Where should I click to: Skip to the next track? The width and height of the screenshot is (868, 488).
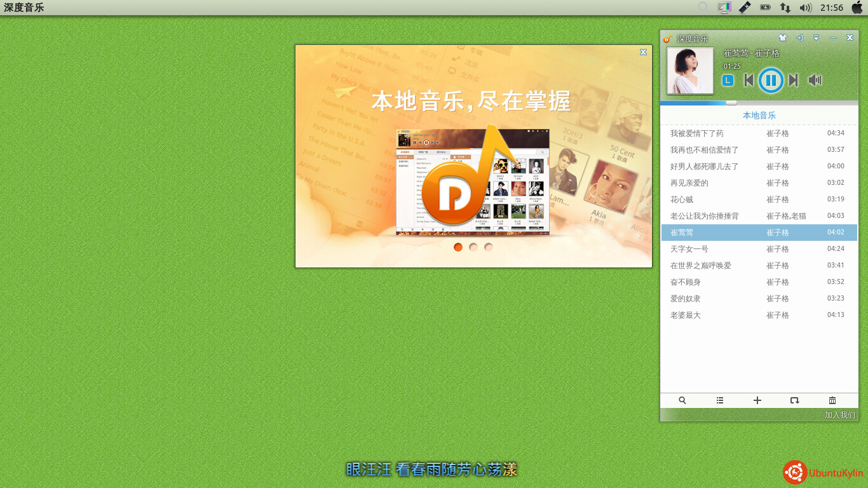793,80
